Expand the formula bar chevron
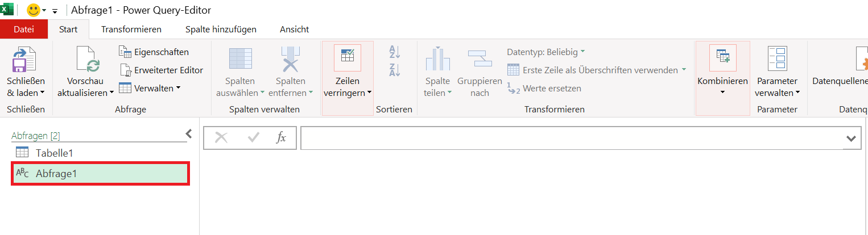 [x=851, y=139]
